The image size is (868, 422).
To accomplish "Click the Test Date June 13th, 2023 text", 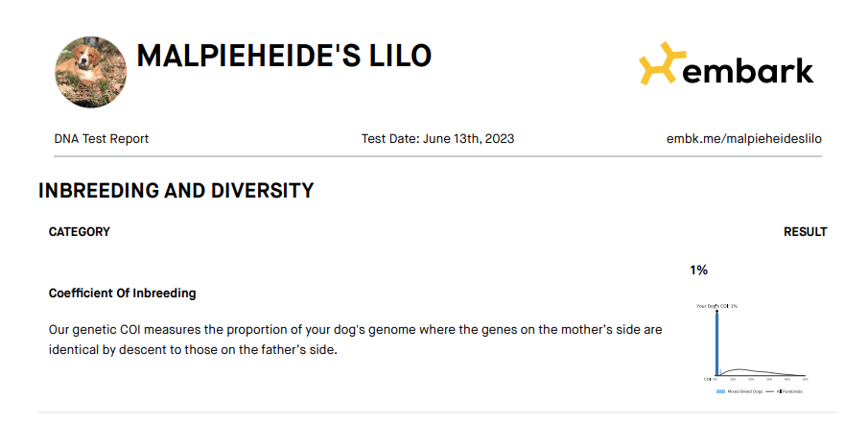I will pyautogui.click(x=437, y=138).
